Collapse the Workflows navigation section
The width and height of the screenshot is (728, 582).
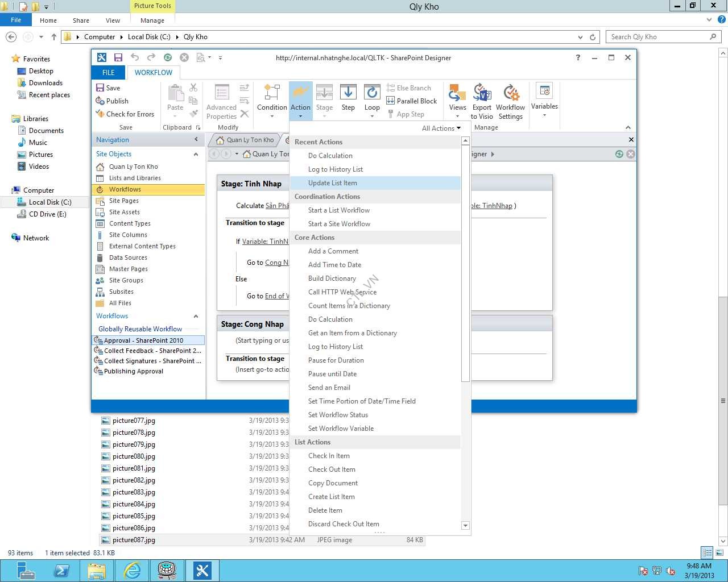point(196,316)
